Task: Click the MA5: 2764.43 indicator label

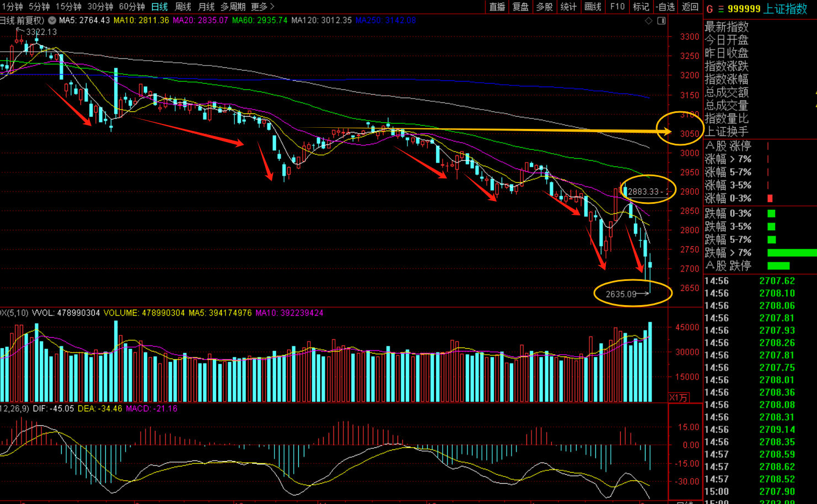Action: (84, 20)
